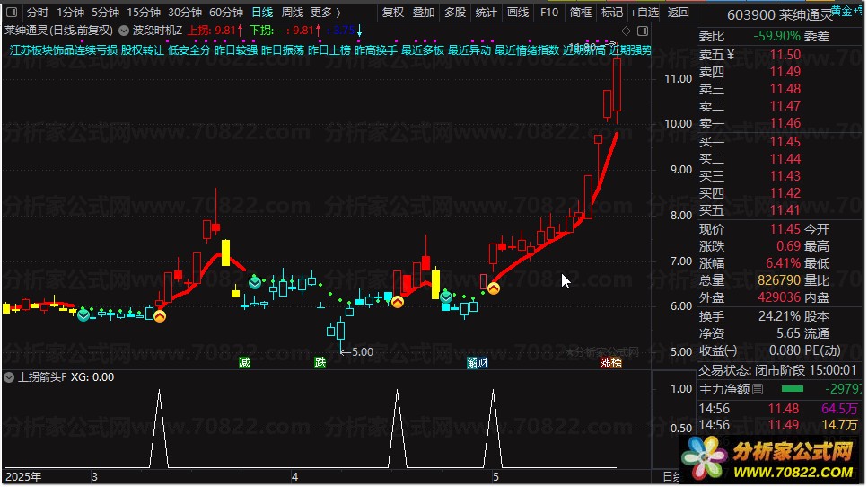Select the 日线 daily period
Screen dimensions: 868x487
(262, 13)
